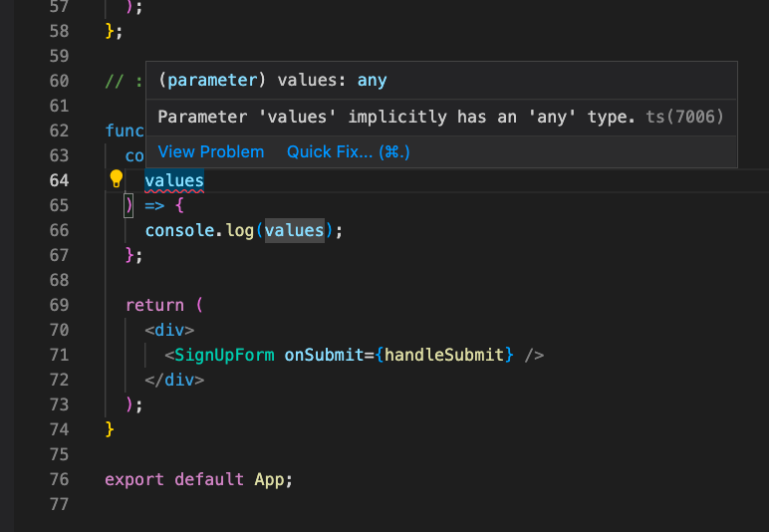Click the ts(7006) error code text

coord(683,118)
